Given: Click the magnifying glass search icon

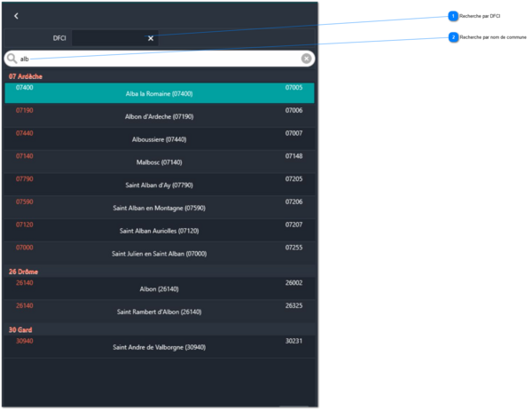Looking at the screenshot, I should click(12, 59).
